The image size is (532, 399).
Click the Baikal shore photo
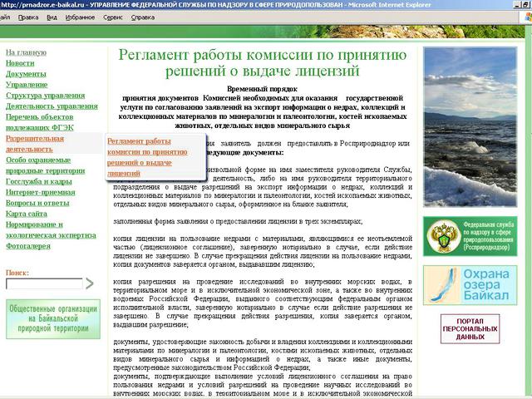pos(470,127)
